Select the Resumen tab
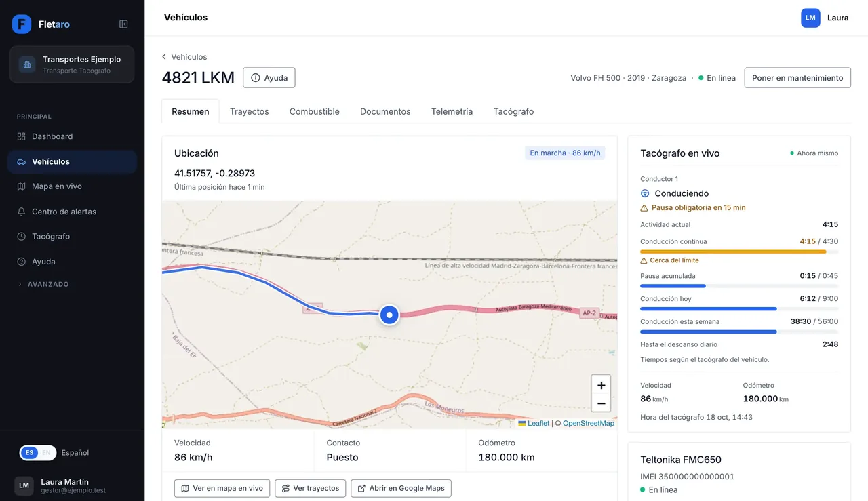The width and height of the screenshot is (868, 501). 191,111
